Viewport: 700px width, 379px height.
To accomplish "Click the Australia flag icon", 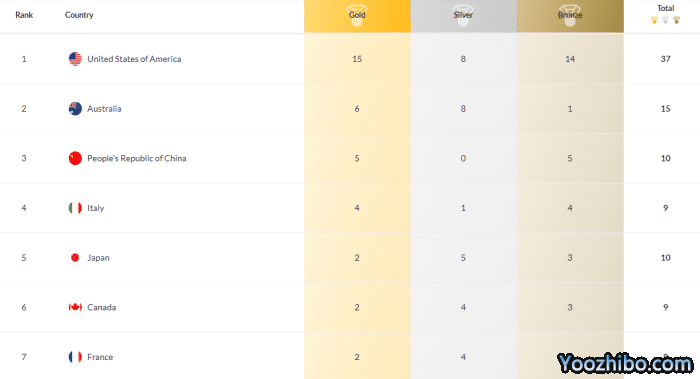I will [x=75, y=108].
